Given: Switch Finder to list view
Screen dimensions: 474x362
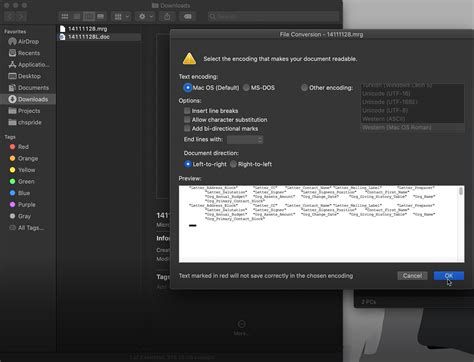Looking at the screenshot, I should [77, 16].
